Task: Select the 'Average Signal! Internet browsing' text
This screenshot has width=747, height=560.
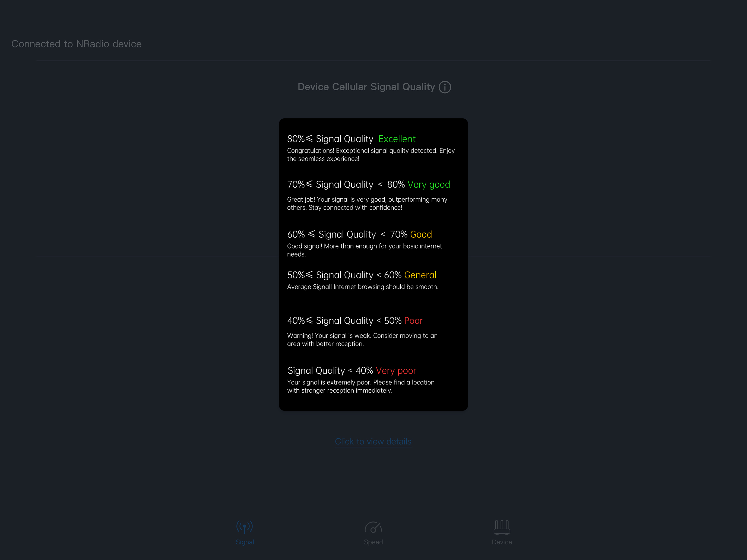Action: tap(363, 287)
